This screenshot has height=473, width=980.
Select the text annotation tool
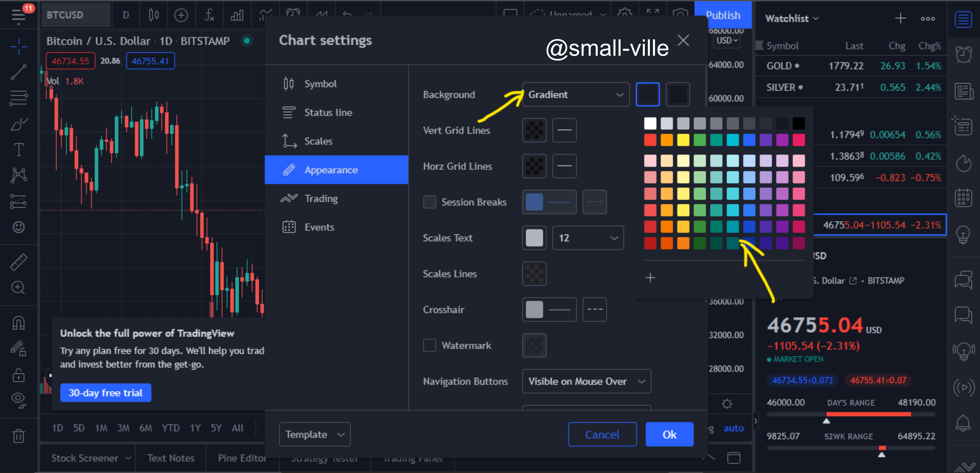tap(18, 149)
